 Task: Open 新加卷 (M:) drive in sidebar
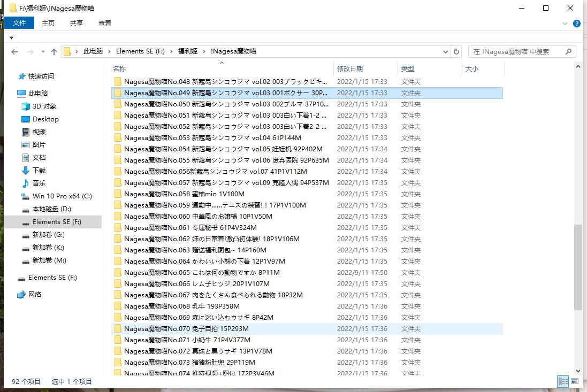coord(44,260)
